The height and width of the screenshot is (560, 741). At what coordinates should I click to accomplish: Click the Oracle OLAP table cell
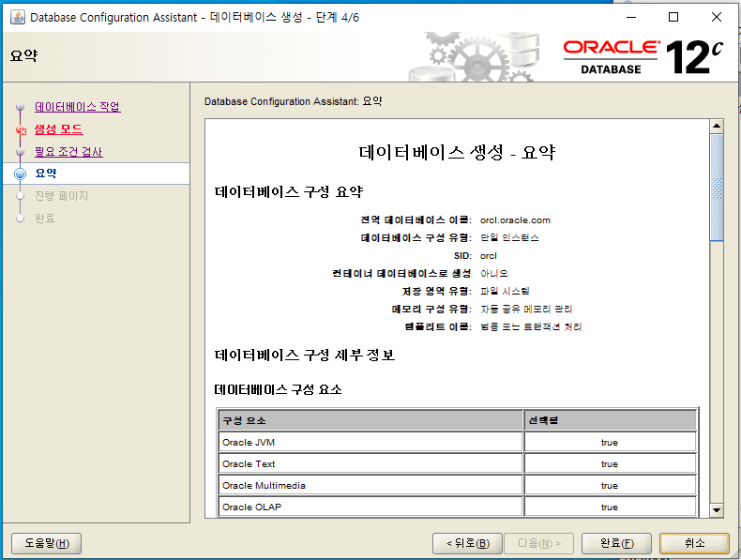(370, 507)
